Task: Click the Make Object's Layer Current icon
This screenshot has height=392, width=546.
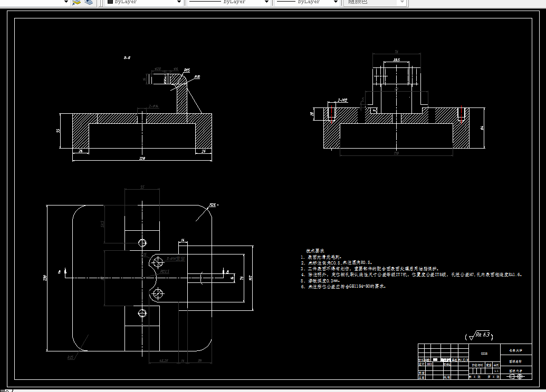Action: tap(76, 2)
